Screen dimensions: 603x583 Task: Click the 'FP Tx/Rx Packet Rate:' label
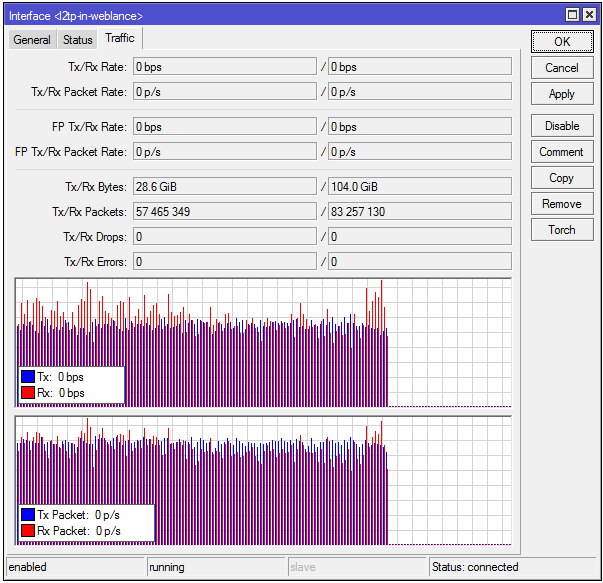[71, 152]
